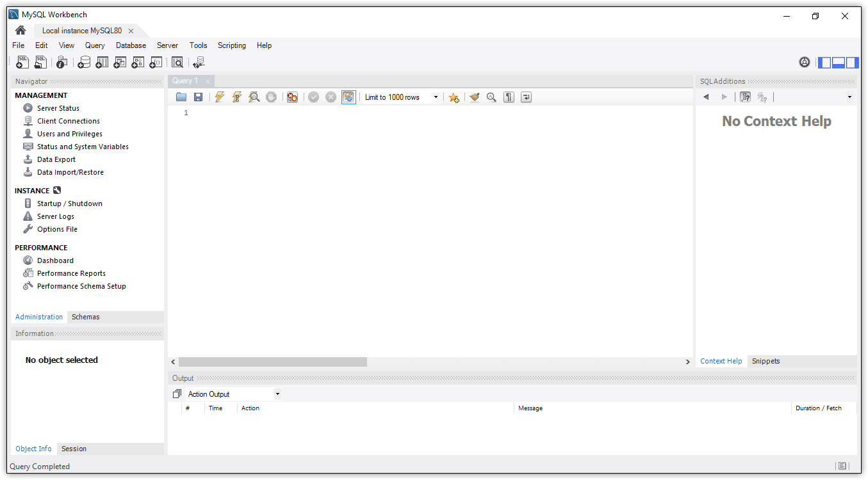The width and height of the screenshot is (868, 480).
Task: Click the Reconnect to DBMS icon
Action: tap(199, 63)
